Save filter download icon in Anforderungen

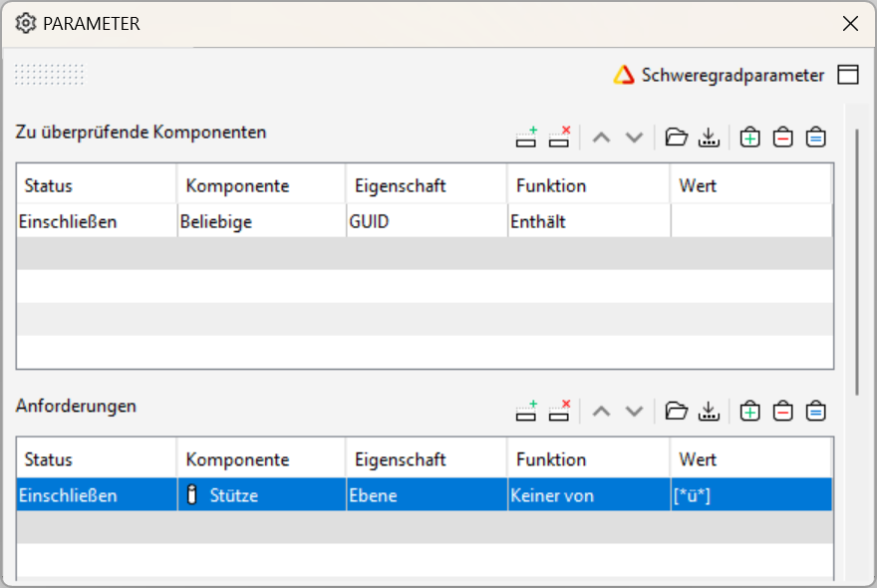709,412
